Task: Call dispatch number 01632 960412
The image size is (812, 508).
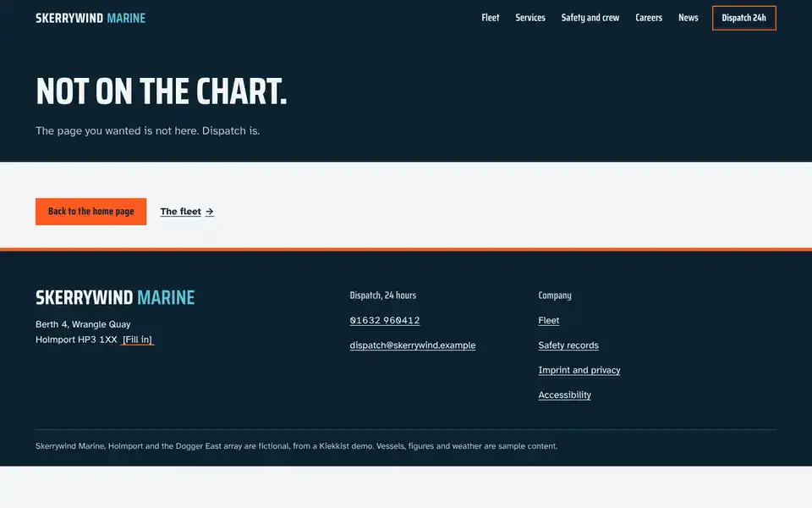Action: point(384,320)
